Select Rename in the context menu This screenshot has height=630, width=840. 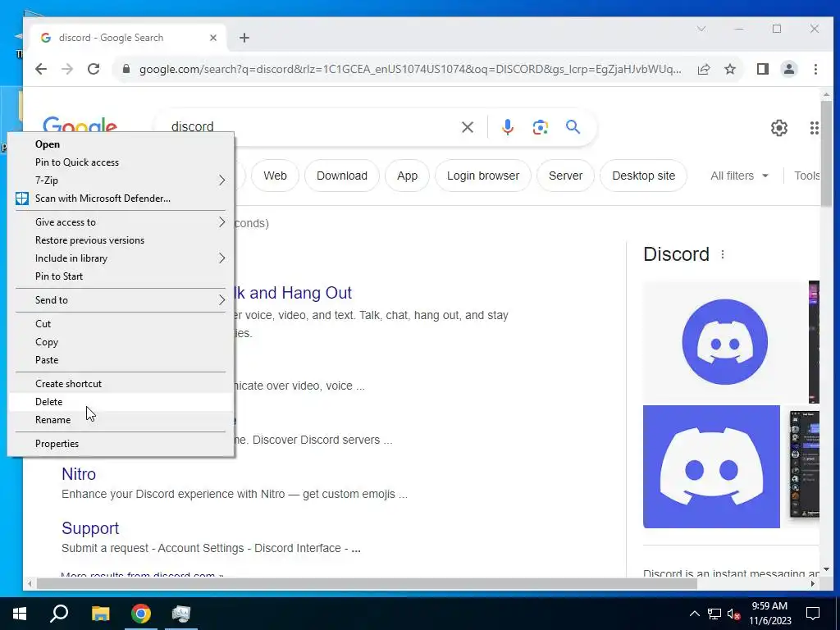click(x=121, y=420)
